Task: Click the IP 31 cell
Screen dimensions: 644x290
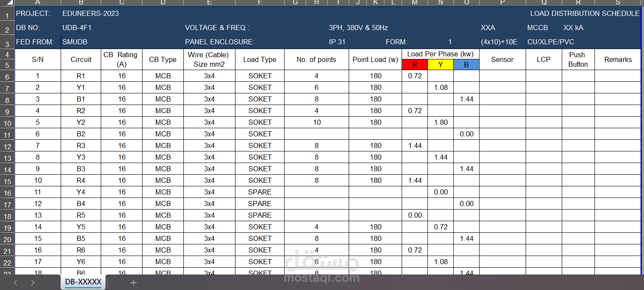Action: (x=337, y=42)
